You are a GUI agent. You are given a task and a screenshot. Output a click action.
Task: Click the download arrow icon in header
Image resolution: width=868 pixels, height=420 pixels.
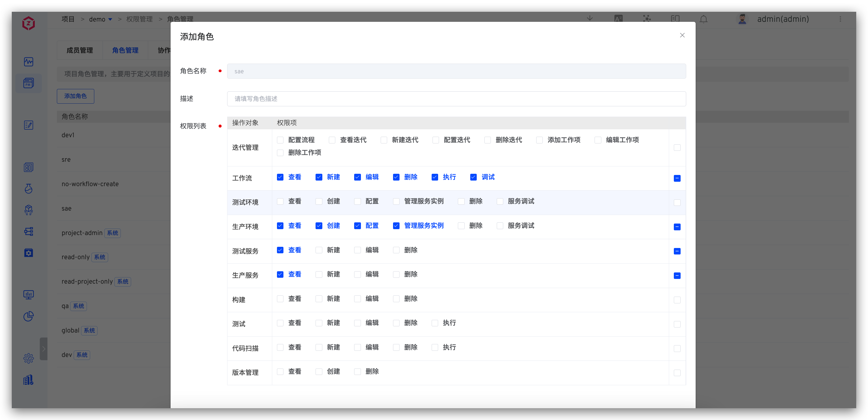pos(590,19)
